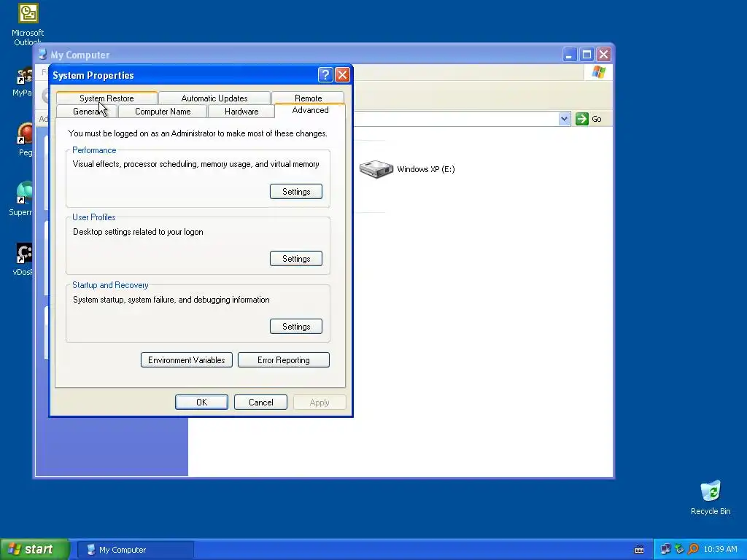This screenshot has height=560, width=747.
Task: Select the Advanced tab
Action: 310,110
